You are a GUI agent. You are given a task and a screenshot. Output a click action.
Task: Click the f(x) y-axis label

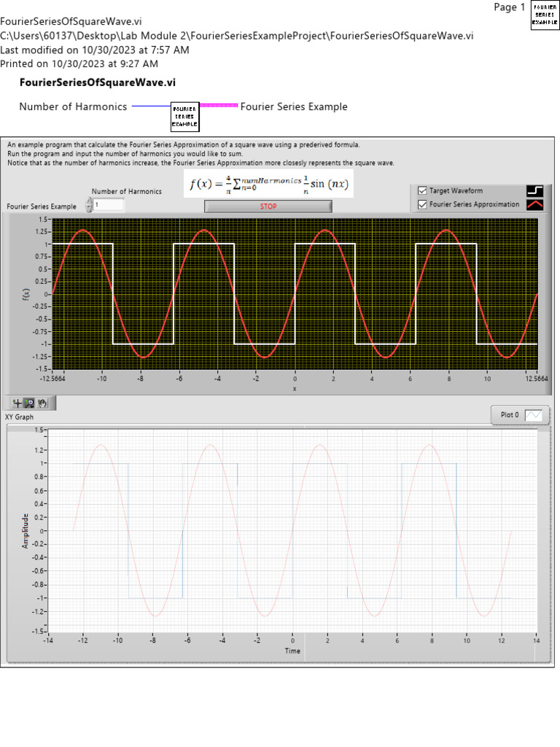coord(26,294)
